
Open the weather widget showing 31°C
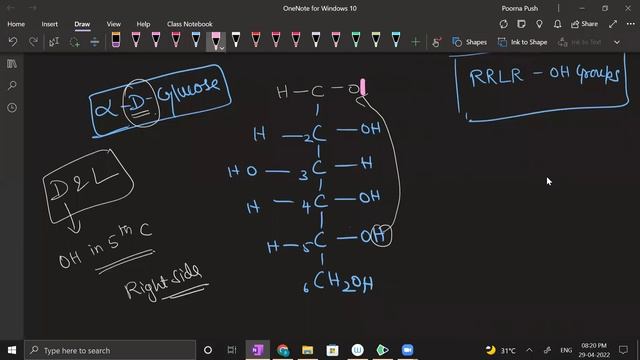(500, 350)
